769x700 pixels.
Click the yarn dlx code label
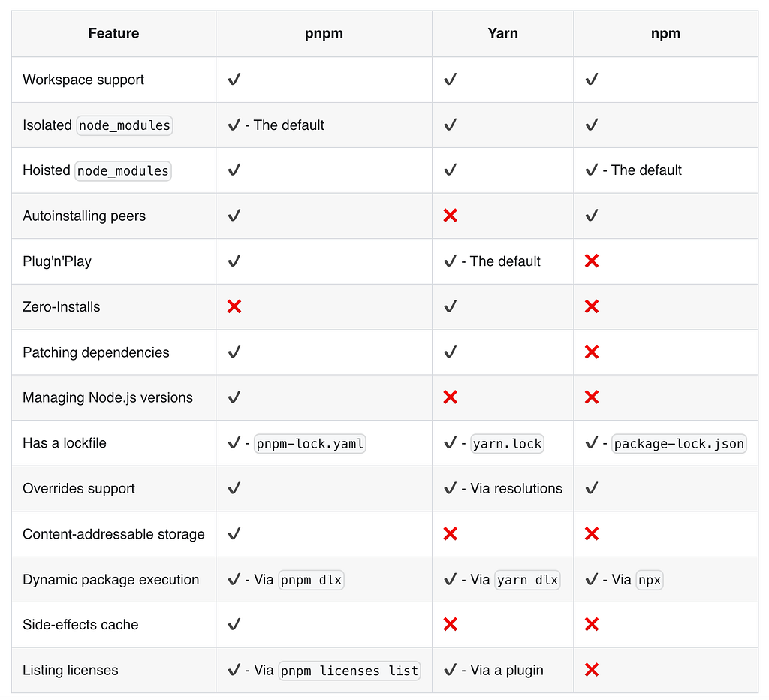tap(527, 580)
